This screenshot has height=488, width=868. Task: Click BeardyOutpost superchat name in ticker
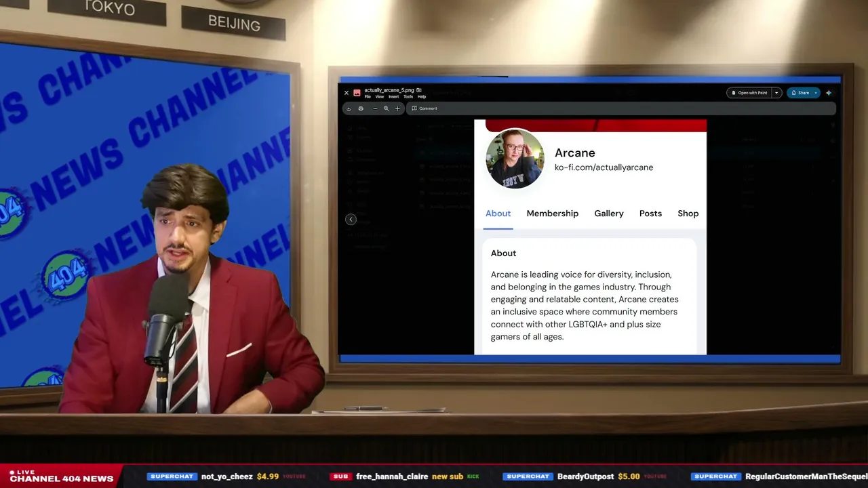(585, 476)
